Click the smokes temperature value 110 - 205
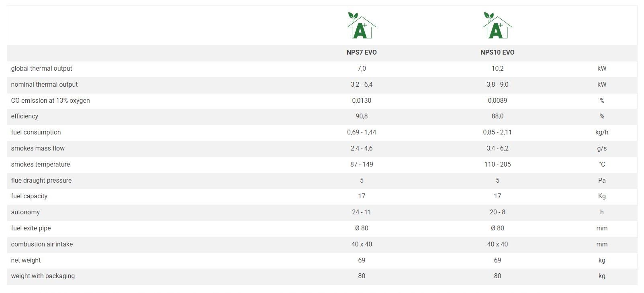The height and width of the screenshot is (293, 644). pyautogui.click(x=497, y=164)
